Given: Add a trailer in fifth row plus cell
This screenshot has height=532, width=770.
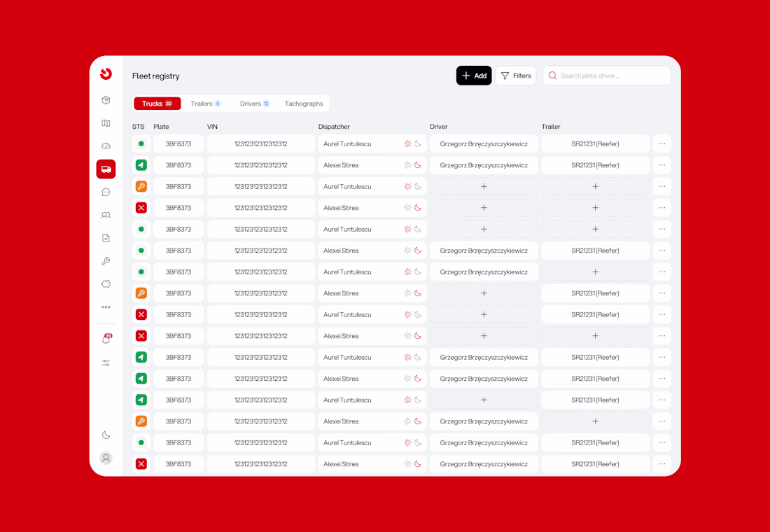Looking at the screenshot, I should (595, 229).
